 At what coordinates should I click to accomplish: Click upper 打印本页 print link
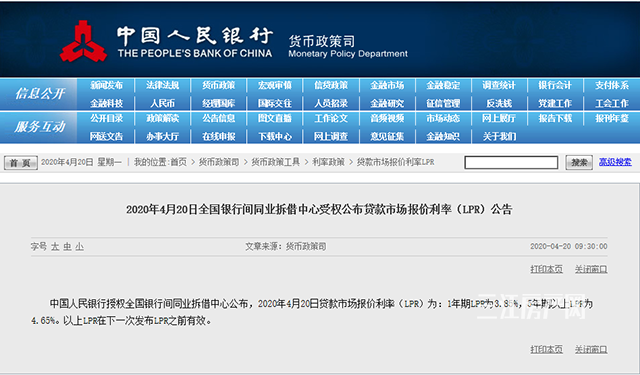pos(547,269)
